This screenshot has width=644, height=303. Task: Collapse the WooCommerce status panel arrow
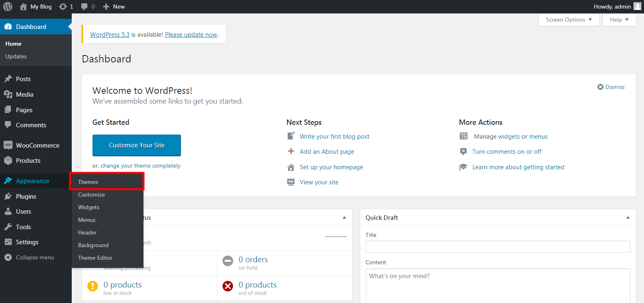(344, 218)
